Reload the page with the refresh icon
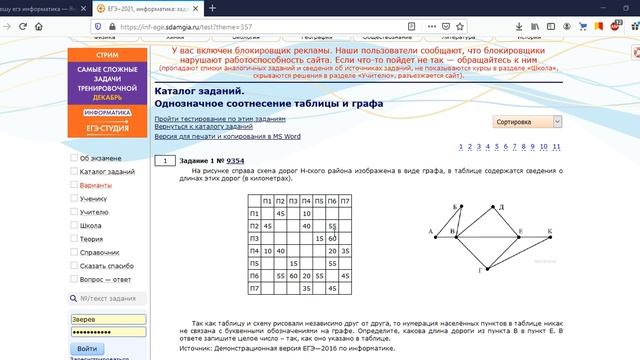 click(x=23, y=27)
